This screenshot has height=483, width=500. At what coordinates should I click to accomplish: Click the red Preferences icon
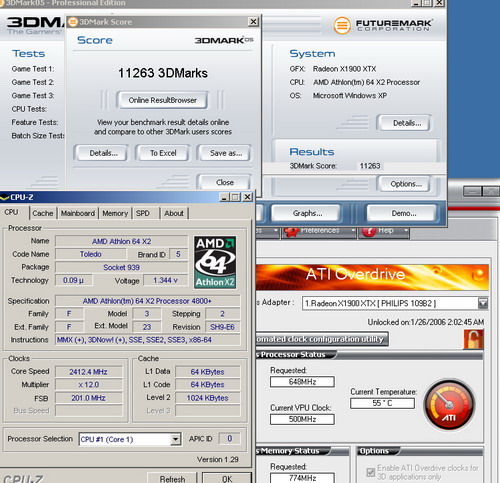coord(291,231)
